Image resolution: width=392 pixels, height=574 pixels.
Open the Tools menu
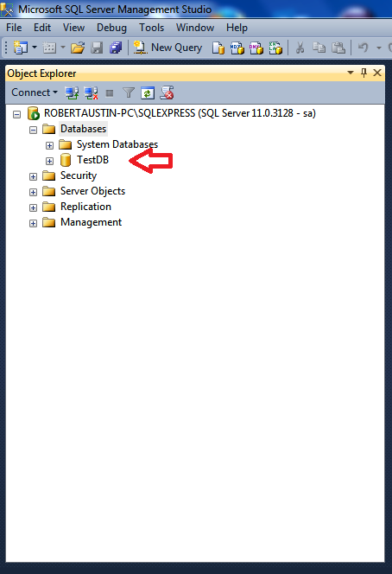[x=151, y=28]
